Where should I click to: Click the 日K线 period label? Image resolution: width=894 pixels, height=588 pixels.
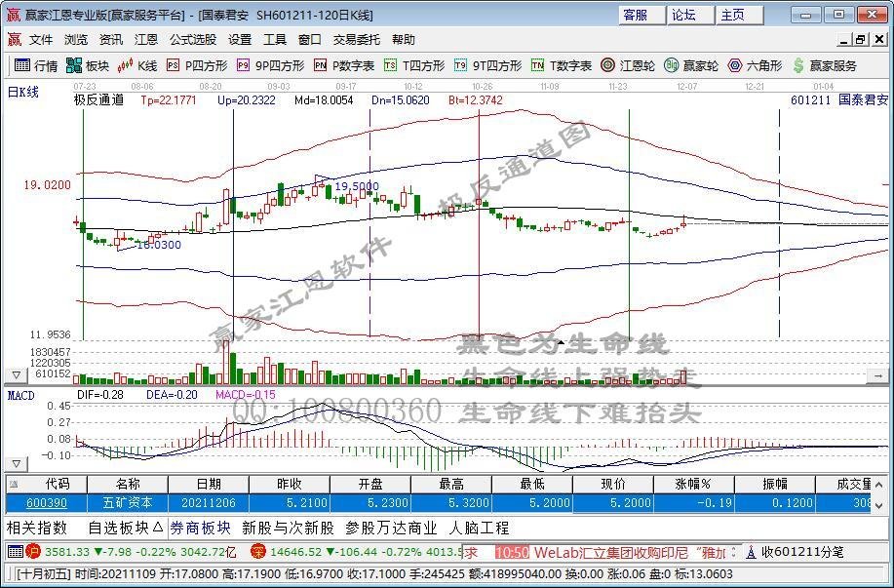pyautogui.click(x=22, y=92)
